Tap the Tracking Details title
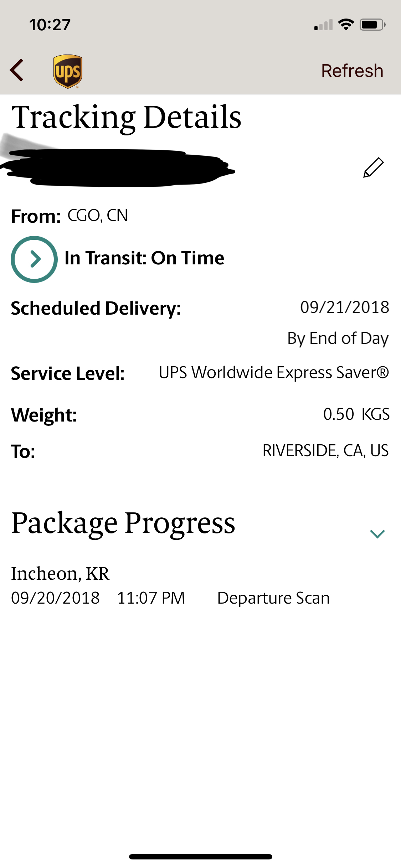The image size is (401, 868). (x=127, y=118)
